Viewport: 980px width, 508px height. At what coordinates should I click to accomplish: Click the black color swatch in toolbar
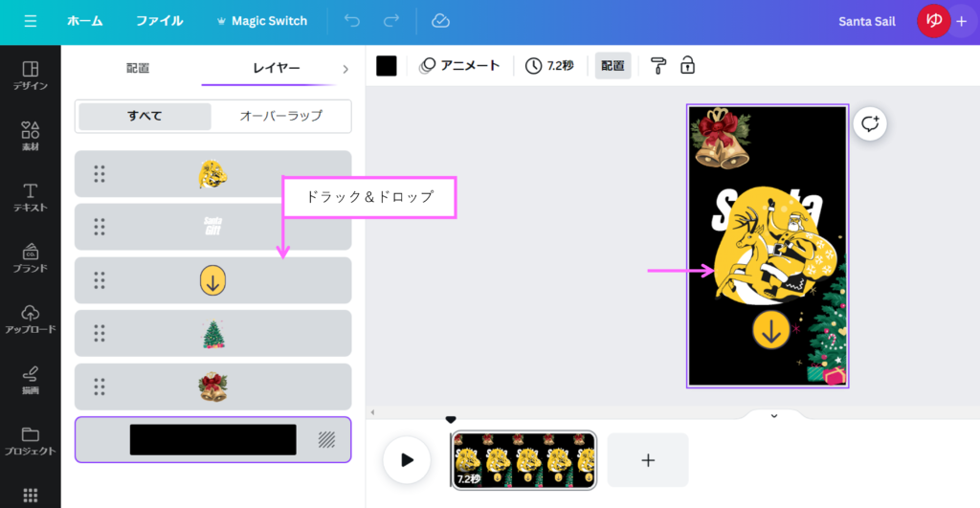(387, 65)
